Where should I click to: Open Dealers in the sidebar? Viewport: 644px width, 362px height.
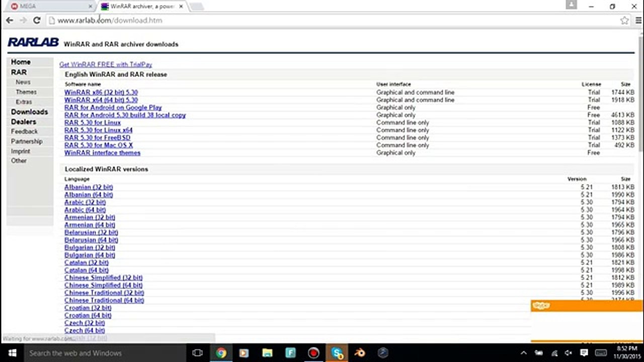(24, 122)
